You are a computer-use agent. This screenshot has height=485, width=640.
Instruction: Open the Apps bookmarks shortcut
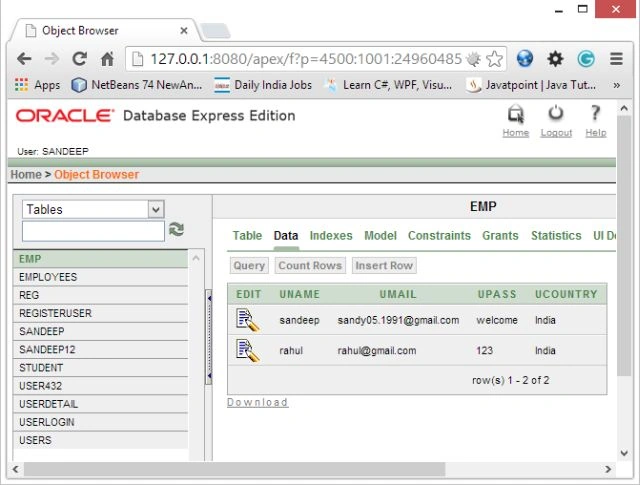click(37, 85)
